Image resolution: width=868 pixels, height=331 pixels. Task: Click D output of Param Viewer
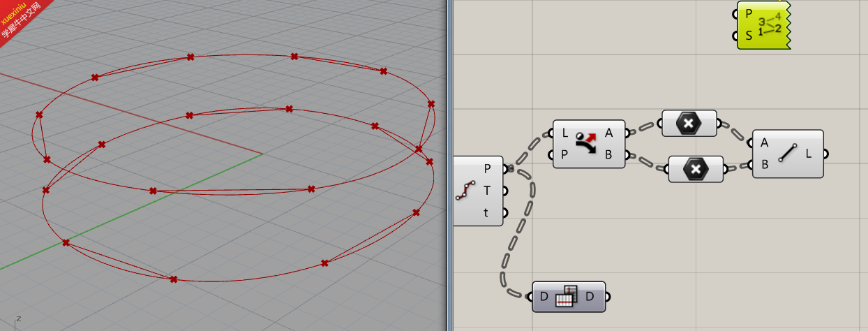pyautogui.click(x=590, y=297)
